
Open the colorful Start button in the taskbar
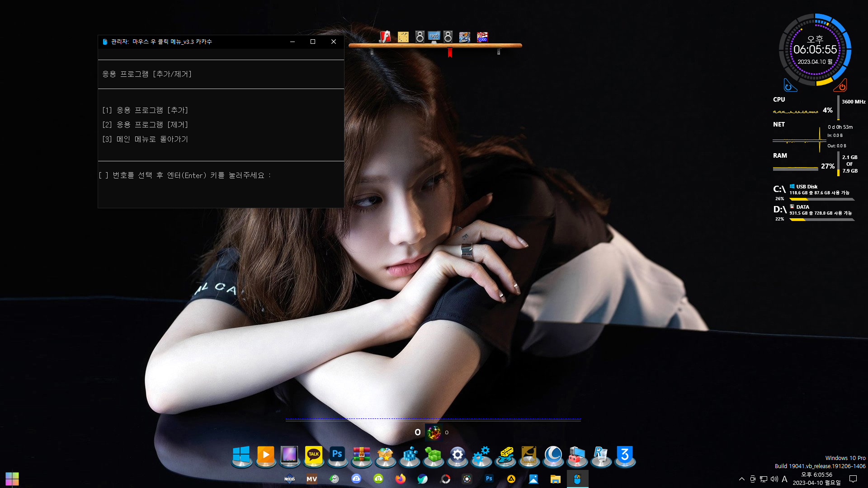pyautogui.click(x=12, y=479)
